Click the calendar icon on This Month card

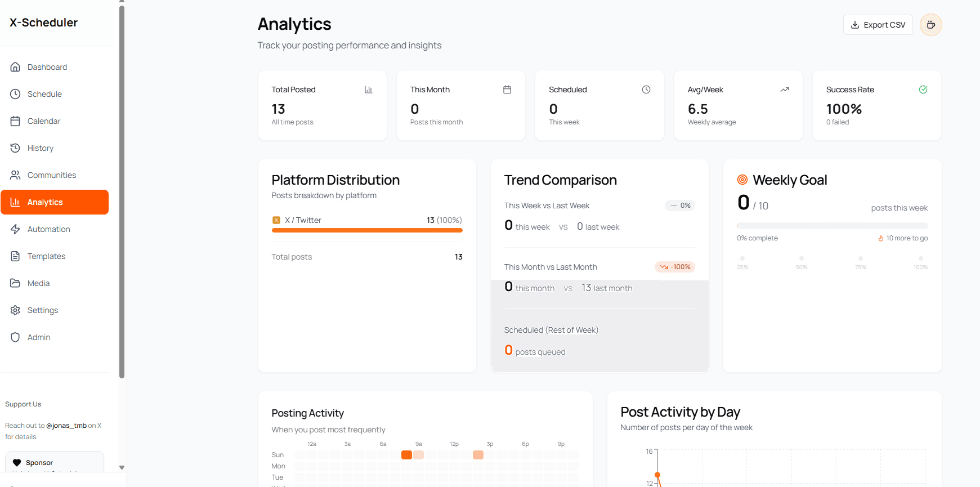click(507, 90)
